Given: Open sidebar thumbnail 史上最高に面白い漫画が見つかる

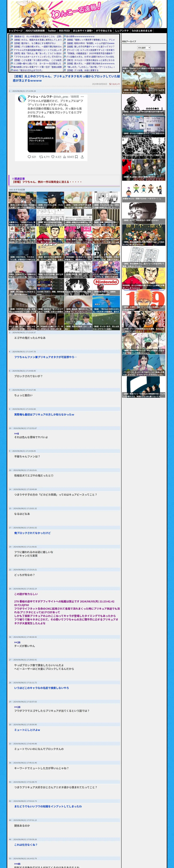Looking at the screenshot, I should pyautogui.click(x=144, y=170).
